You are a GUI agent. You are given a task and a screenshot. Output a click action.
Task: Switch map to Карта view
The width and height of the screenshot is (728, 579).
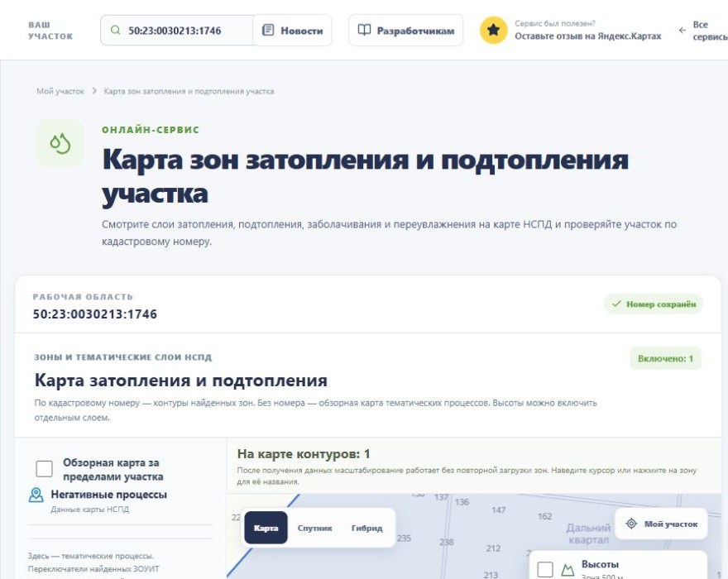tap(266, 528)
